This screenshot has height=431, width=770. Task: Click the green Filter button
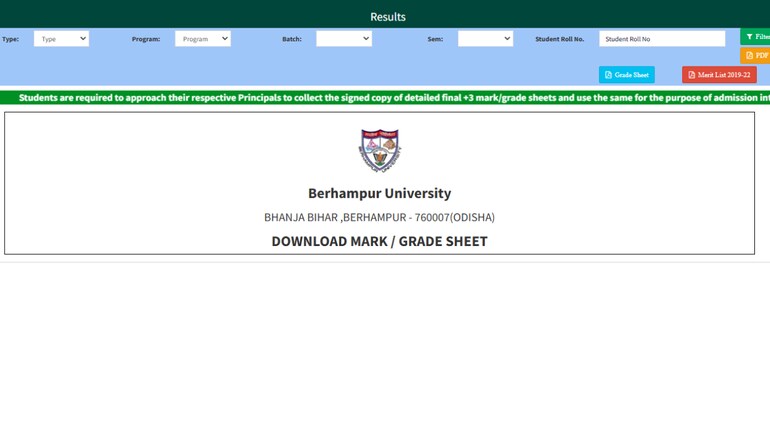pos(756,37)
